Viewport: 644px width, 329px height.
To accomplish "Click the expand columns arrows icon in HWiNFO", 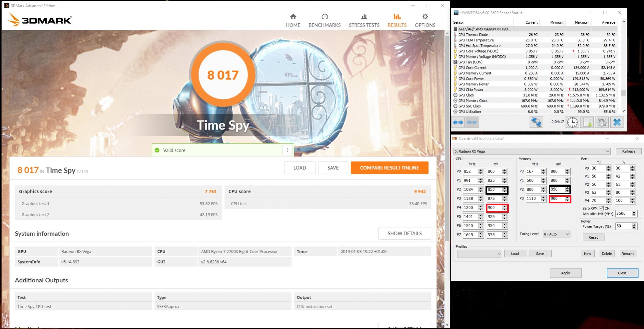I will click(x=458, y=122).
